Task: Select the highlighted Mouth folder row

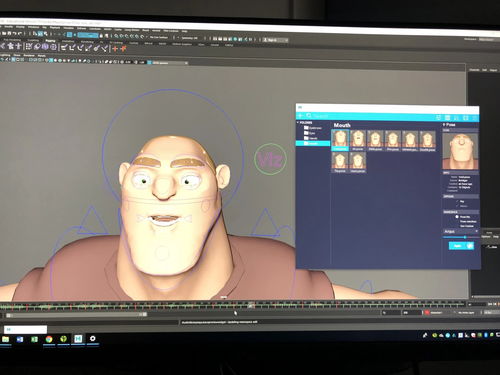Action: tap(313, 143)
